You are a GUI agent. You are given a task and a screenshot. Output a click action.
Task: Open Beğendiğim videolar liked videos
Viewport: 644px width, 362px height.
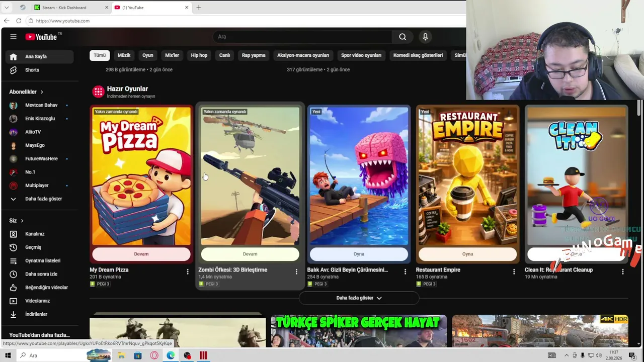(39, 288)
